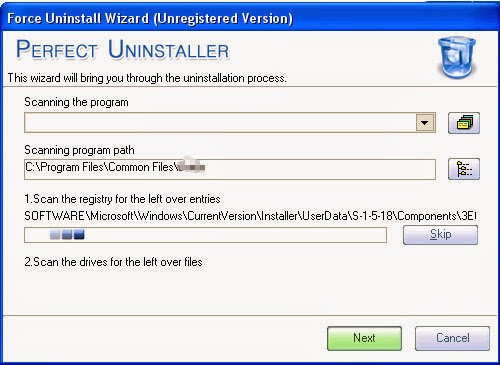Skip the registry scan
Screen dimensions: 500x365
click(440, 235)
